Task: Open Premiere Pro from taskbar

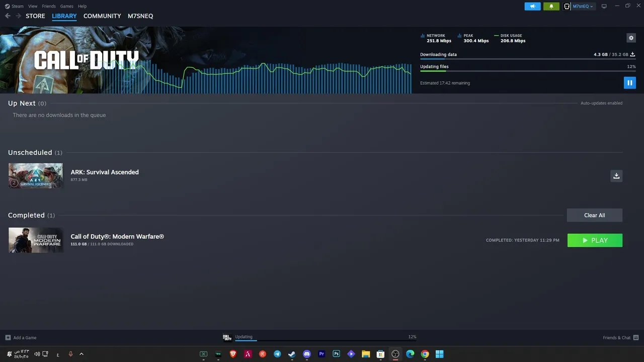Action: tap(321, 354)
